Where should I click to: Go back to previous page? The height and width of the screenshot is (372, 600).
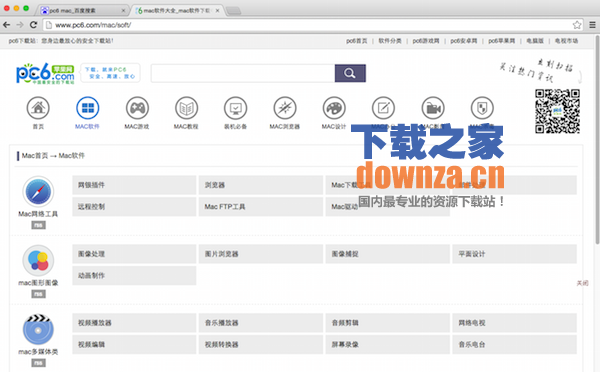point(7,25)
